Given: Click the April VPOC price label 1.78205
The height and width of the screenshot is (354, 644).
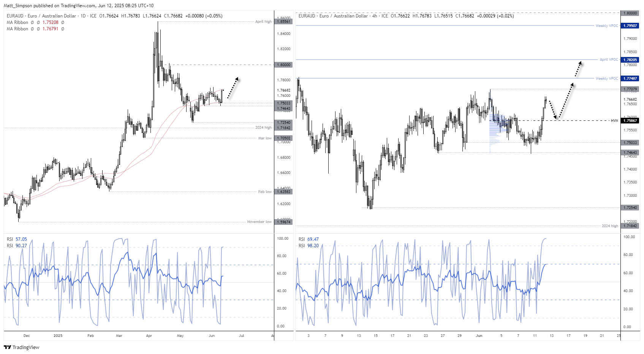Looking at the screenshot, I should tap(631, 60).
